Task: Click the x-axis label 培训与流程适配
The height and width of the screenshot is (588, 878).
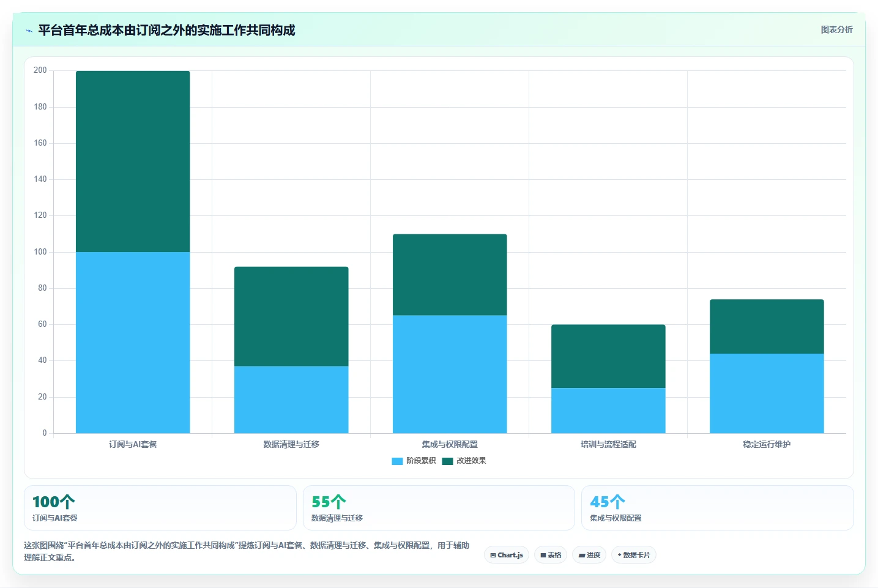Action: [608, 444]
